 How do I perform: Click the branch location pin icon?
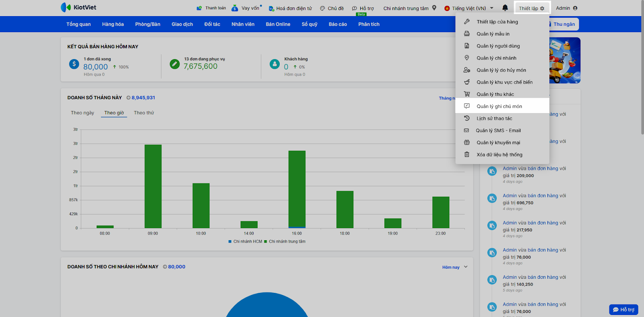tap(434, 8)
